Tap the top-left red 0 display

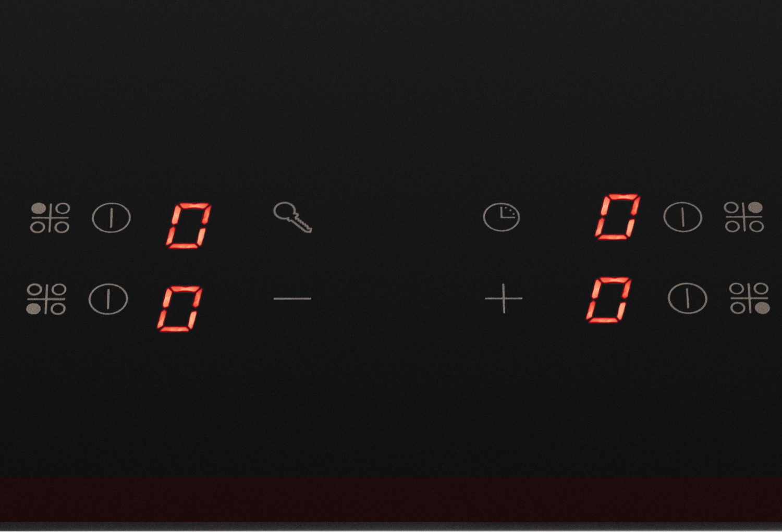tap(188, 226)
